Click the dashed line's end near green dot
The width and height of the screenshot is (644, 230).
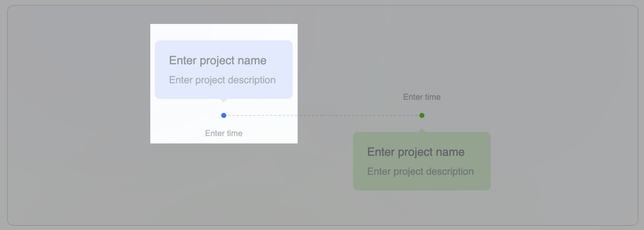(414, 115)
